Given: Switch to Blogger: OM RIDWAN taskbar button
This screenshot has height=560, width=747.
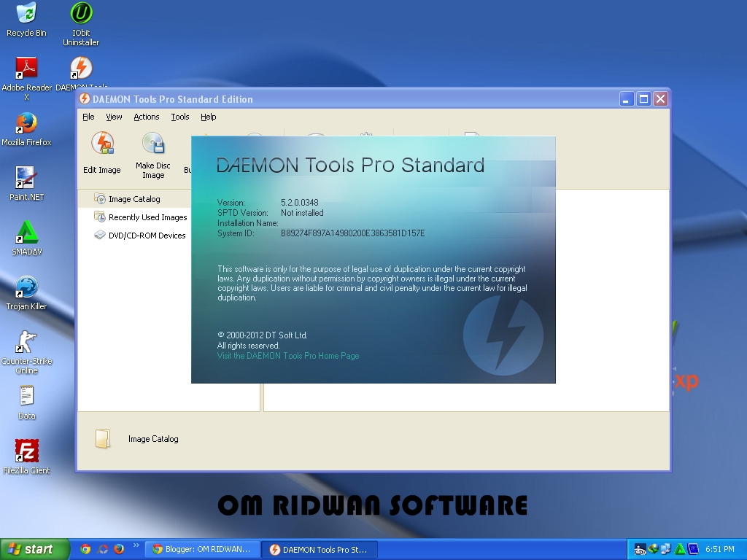Looking at the screenshot, I should click(x=203, y=549).
